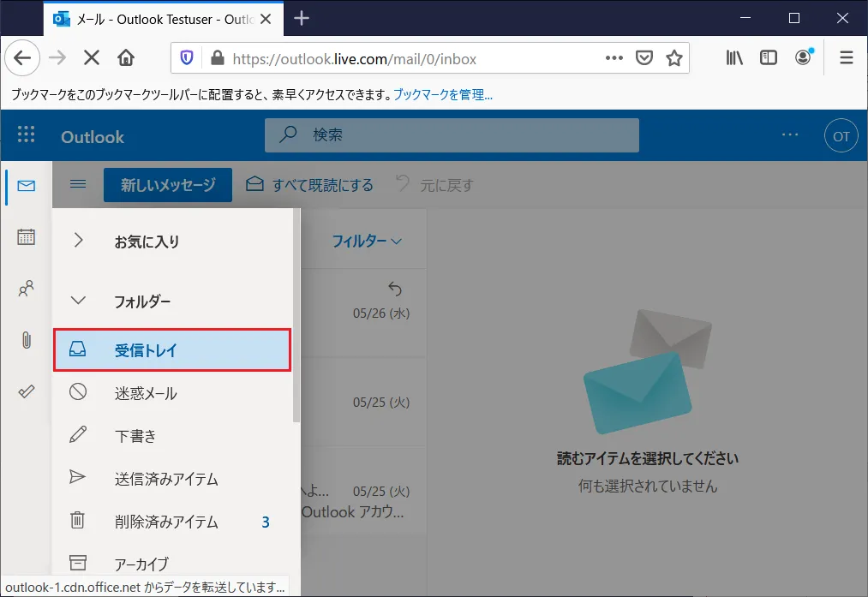
Task: Select the メール - Outlook Testuser tab
Action: pyautogui.click(x=164, y=19)
